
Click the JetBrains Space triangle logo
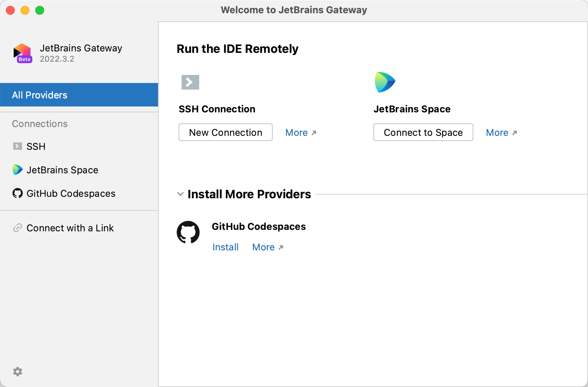pos(385,82)
